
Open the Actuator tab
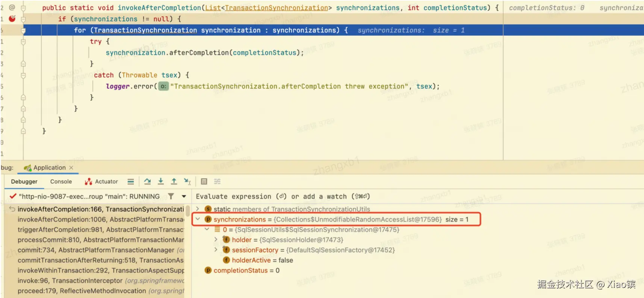tap(101, 182)
